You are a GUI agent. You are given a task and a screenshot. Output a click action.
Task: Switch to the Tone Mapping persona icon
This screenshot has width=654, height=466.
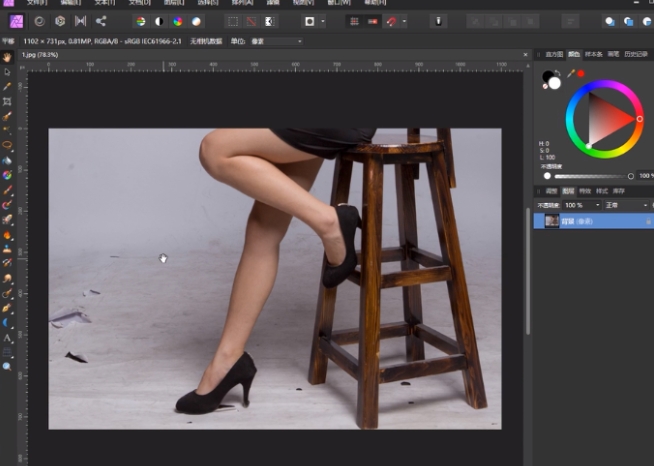click(80, 21)
